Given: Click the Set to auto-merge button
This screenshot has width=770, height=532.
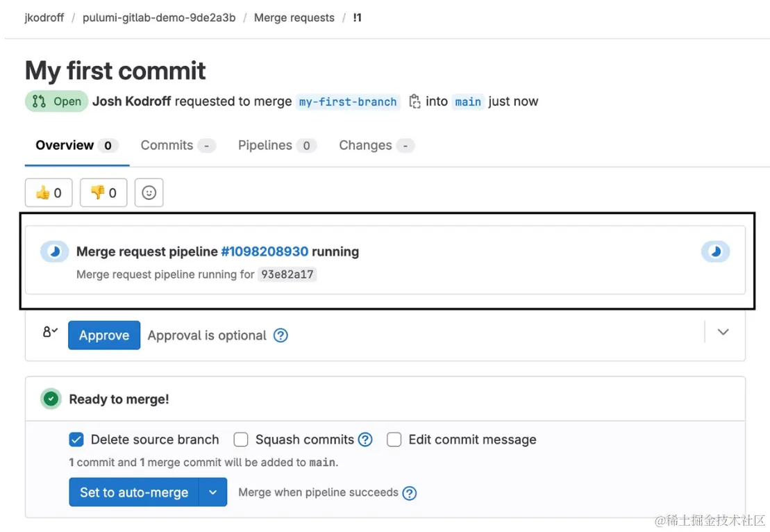Looking at the screenshot, I should point(134,492).
